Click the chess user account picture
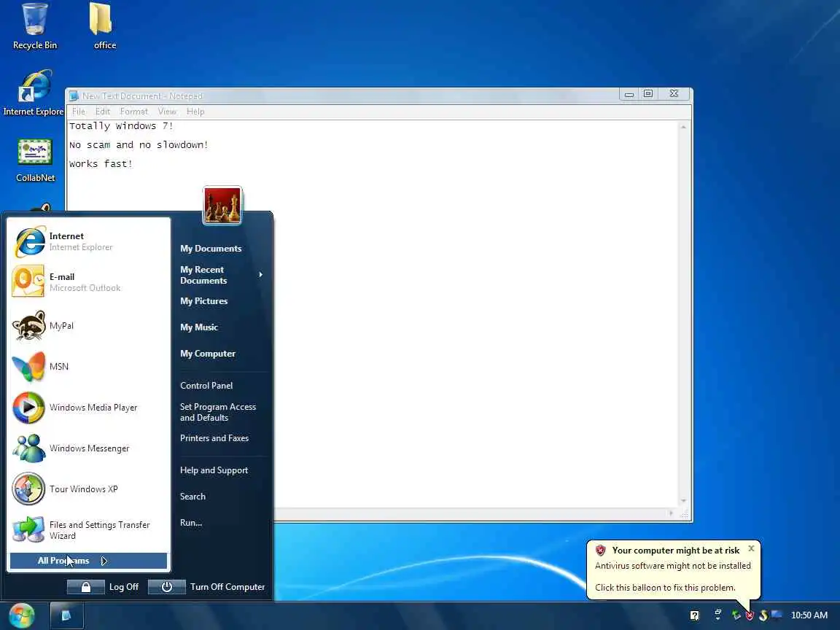 point(222,205)
